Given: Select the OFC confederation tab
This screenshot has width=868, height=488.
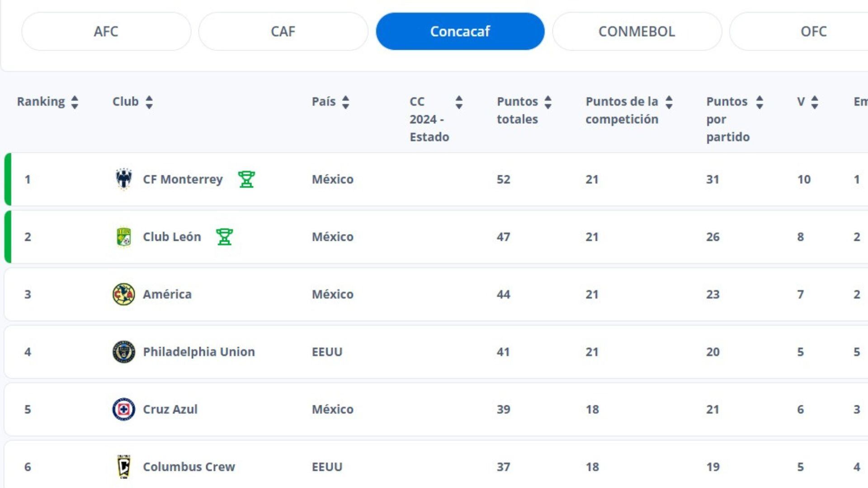Looking at the screenshot, I should tap(813, 31).
